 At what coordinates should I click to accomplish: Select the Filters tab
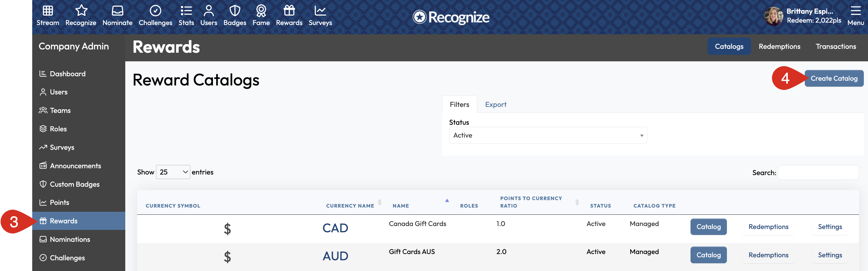click(460, 105)
